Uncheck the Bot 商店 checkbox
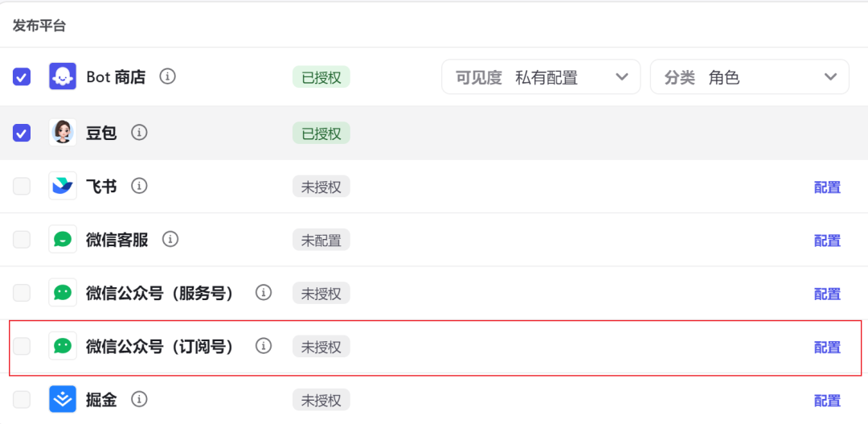Screen dimensions: 868x424 (22, 77)
